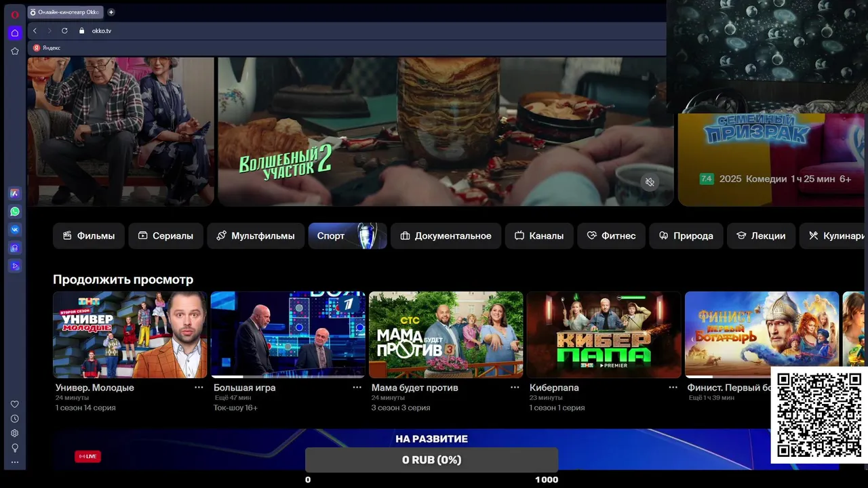Open bookmarks star in the Opera sidebar
The height and width of the screenshot is (488, 868).
[x=14, y=51]
